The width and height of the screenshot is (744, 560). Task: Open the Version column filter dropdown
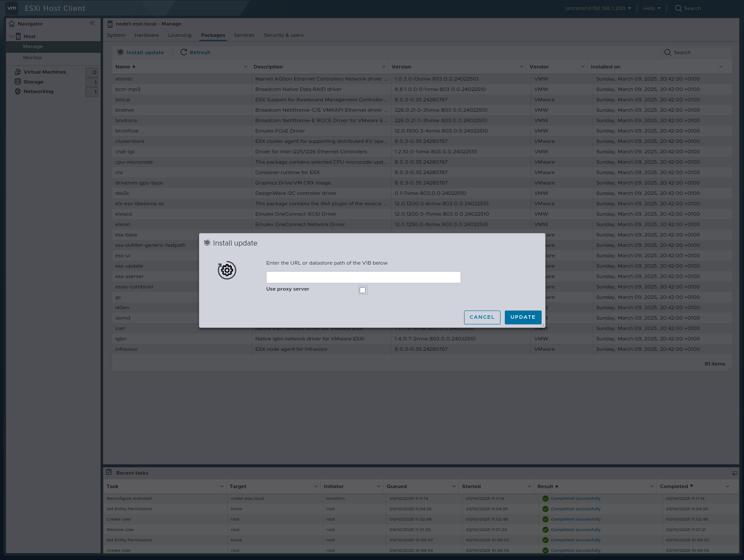click(x=521, y=66)
